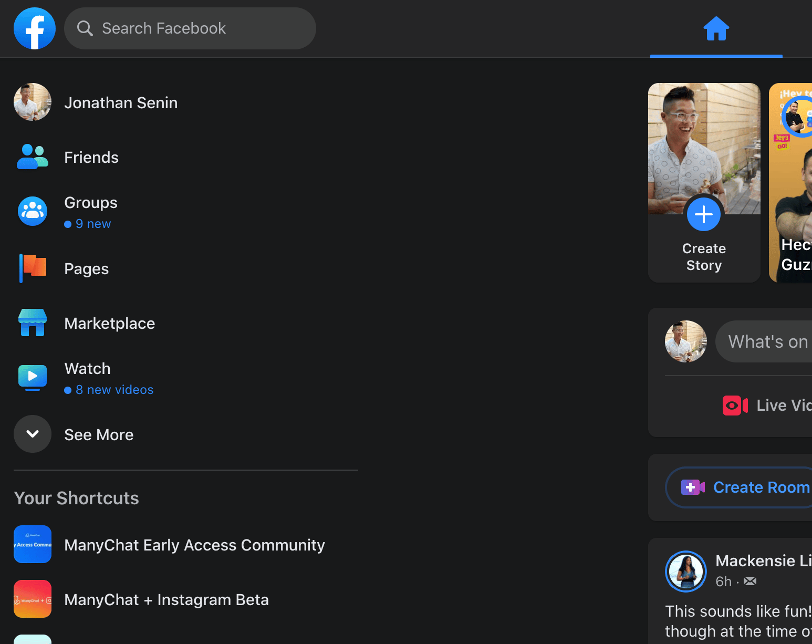This screenshot has height=644, width=812.
Task: Click the plus icon to create story
Action: (704, 214)
